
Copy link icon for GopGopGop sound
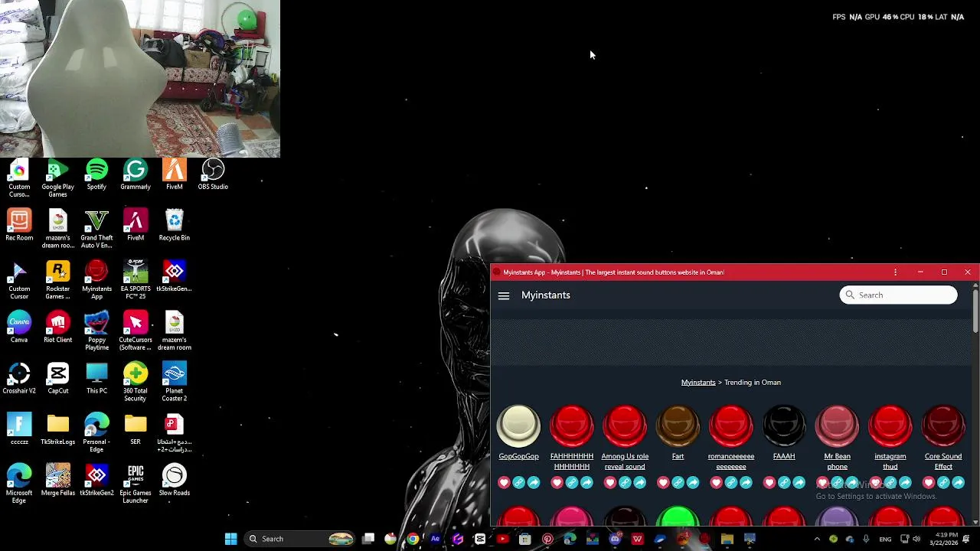(x=518, y=482)
